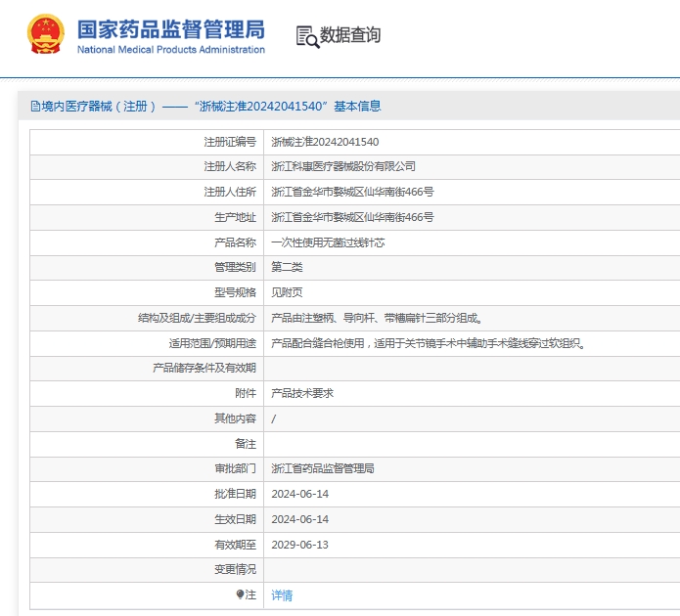Click the 备注 label

pos(246,444)
